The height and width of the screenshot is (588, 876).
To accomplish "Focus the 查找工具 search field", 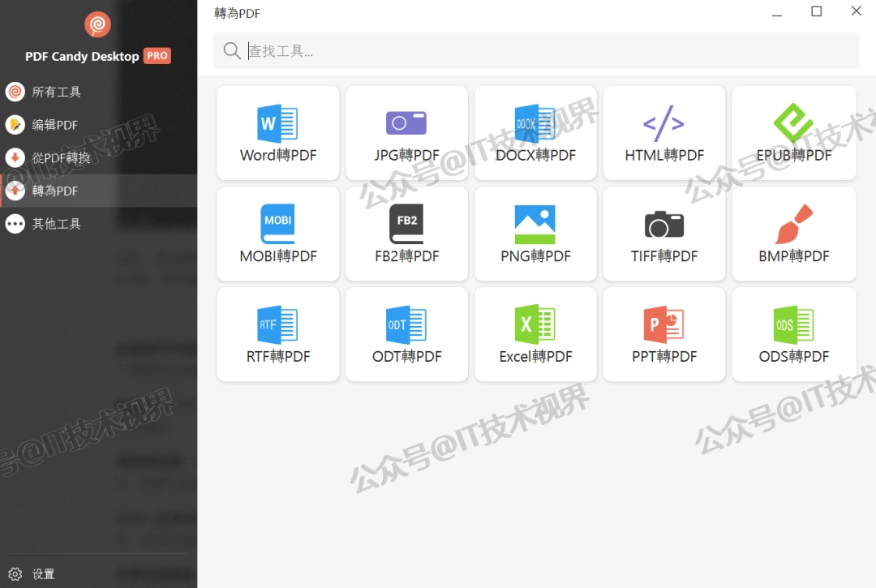I will [536, 51].
